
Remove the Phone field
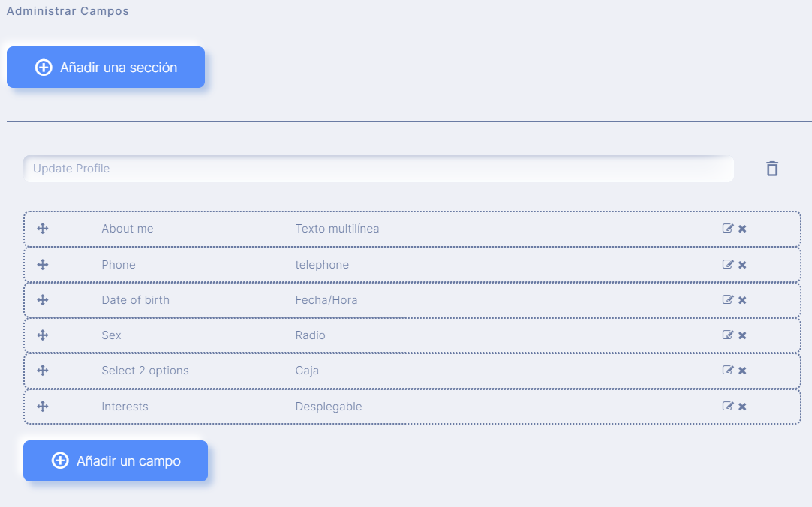742,265
